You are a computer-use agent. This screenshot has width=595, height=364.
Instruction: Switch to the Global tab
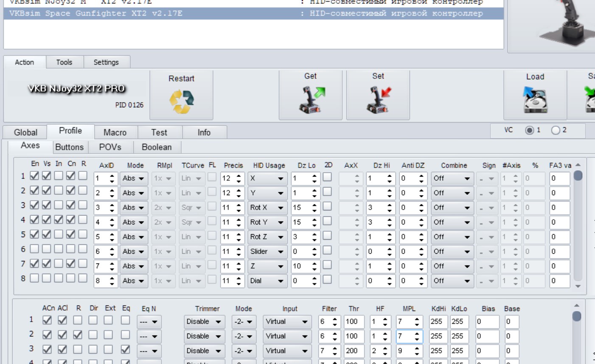[25, 132]
